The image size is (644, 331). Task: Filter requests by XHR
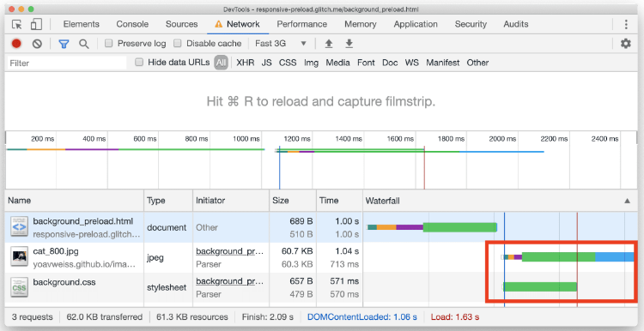pyautogui.click(x=246, y=63)
